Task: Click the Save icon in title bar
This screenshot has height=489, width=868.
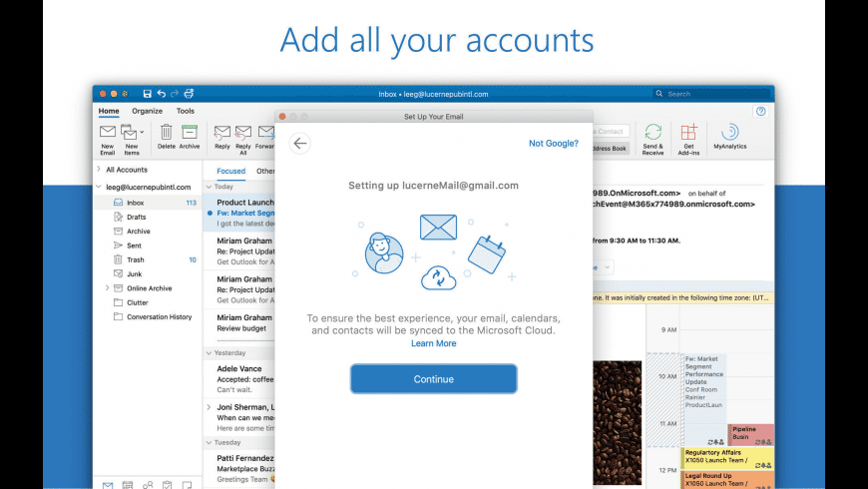Action: pos(147,94)
